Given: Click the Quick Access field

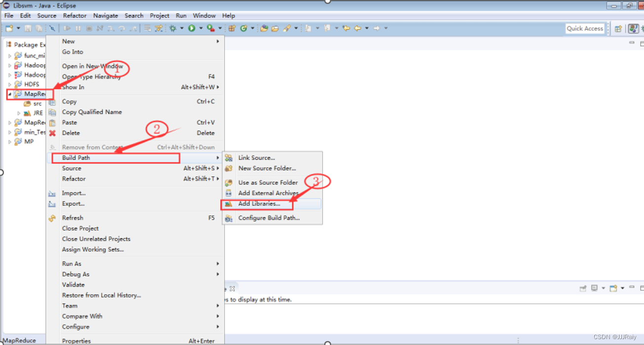Looking at the screenshot, I should point(585,28).
